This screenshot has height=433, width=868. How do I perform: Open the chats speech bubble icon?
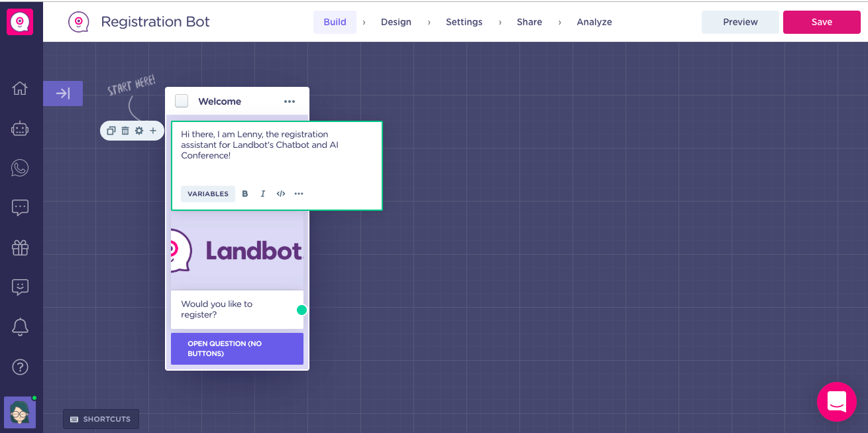coord(20,208)
